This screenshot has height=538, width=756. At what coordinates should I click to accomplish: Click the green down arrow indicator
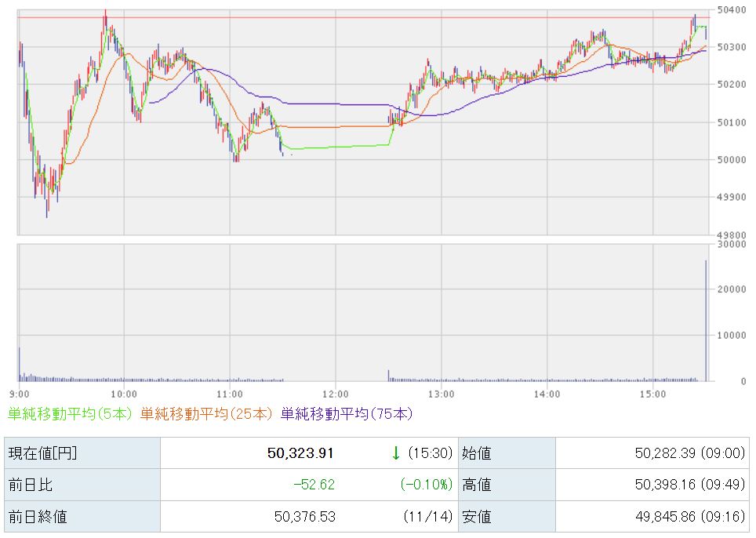pos(396,453)
